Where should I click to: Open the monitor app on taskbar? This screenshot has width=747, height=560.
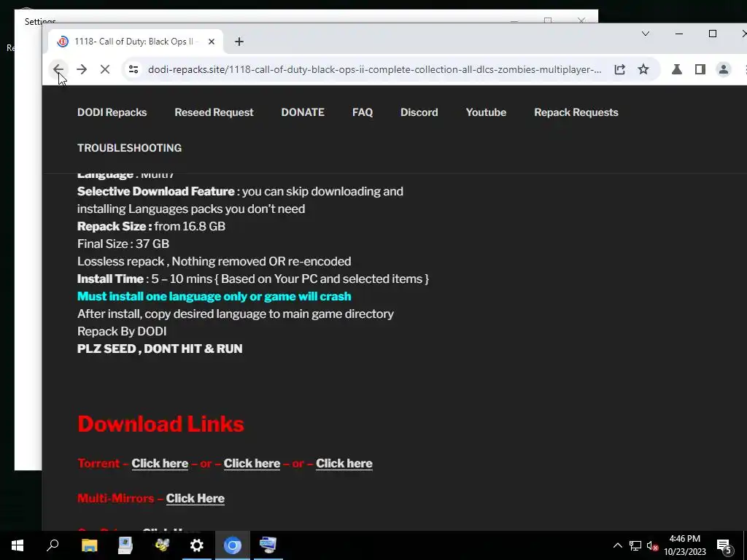[x=268, y=545]
